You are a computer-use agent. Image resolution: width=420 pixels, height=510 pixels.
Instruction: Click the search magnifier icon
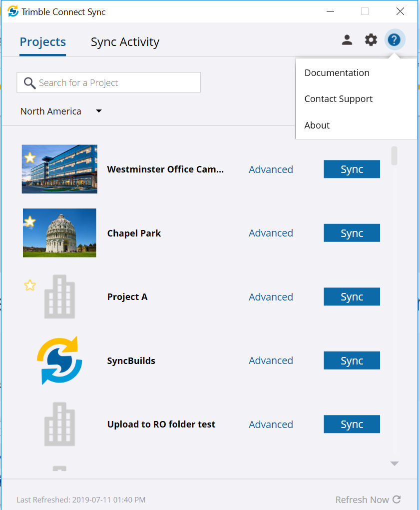(29, 82)
